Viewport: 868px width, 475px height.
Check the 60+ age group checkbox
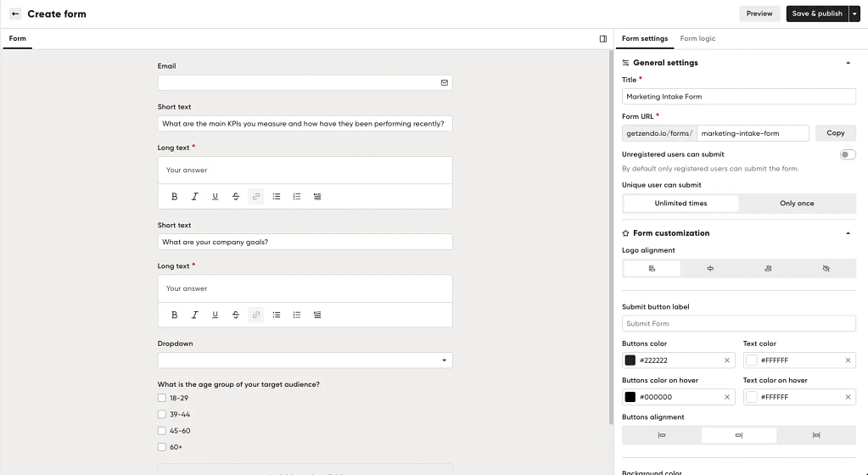(162, 447)
